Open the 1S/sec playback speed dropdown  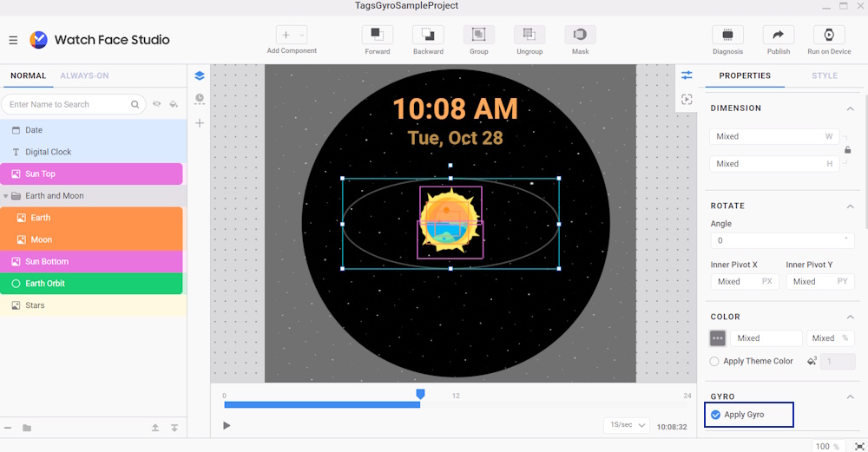click(627, 425)
